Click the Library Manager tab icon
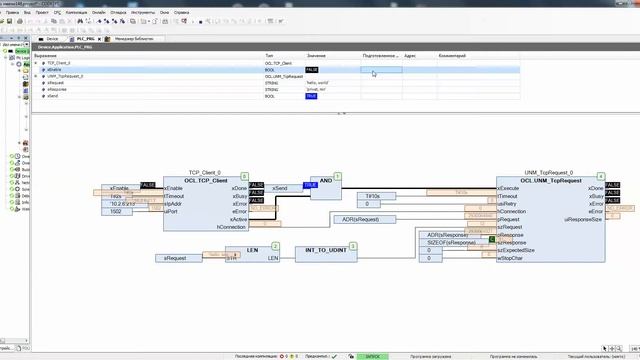Viewport: 640px width, 360px height. [x=107, y=39]
